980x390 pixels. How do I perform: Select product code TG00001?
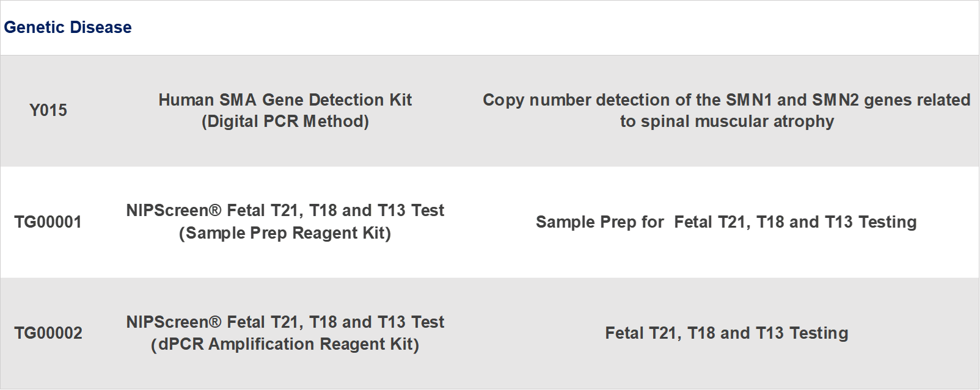pos(48,222)
